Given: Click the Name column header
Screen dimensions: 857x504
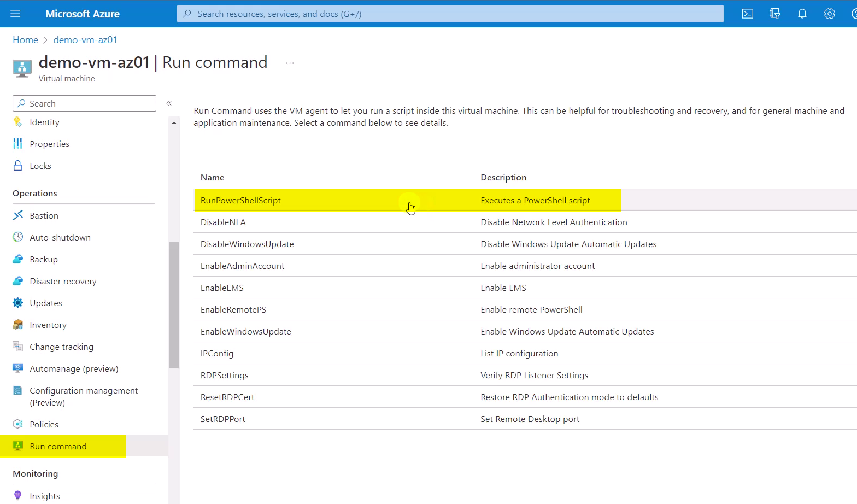Looking at the screenshot, I should click(x=213, y=177).
